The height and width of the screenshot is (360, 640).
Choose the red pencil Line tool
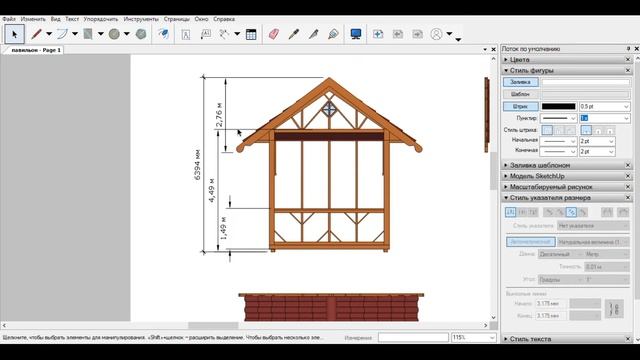tap(36, 34)
